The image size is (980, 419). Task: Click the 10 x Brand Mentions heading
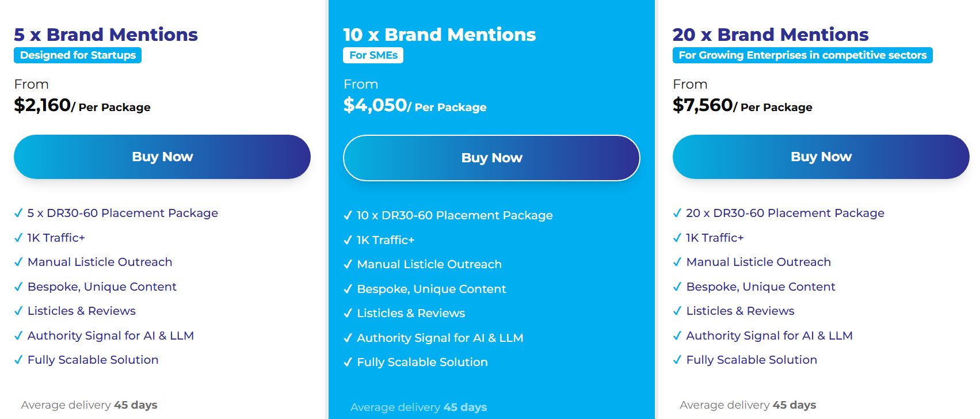click(438, 35)
